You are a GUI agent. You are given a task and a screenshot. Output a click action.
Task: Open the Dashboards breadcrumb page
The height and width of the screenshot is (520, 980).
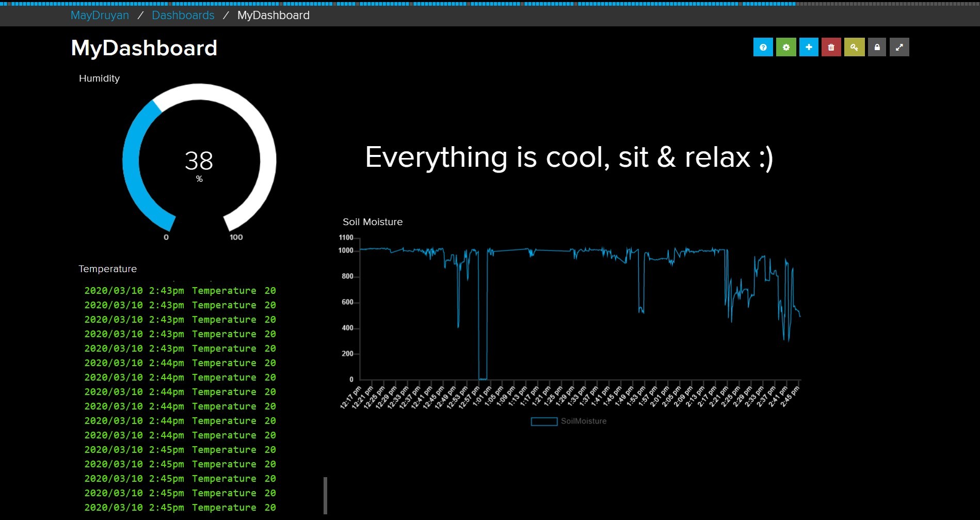(183, 15)
